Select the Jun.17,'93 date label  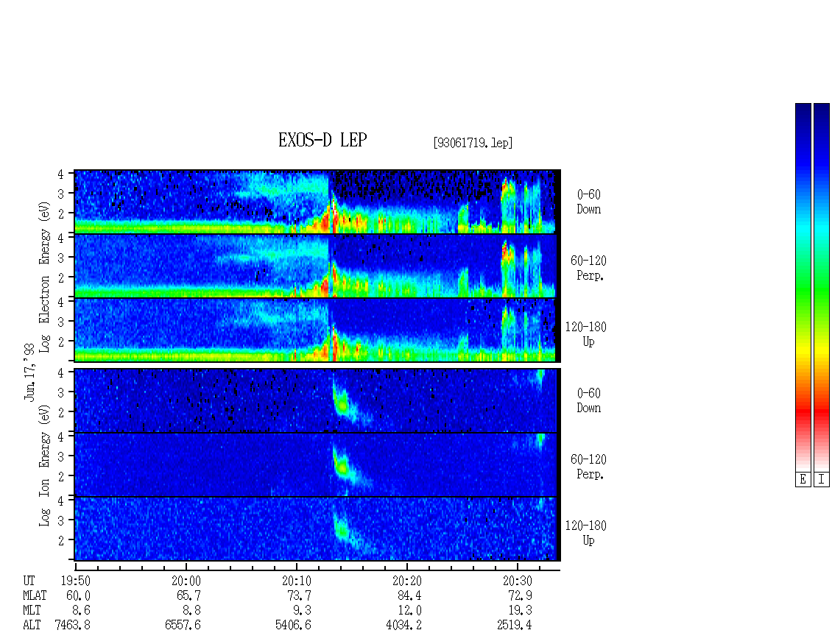point(29,372)
